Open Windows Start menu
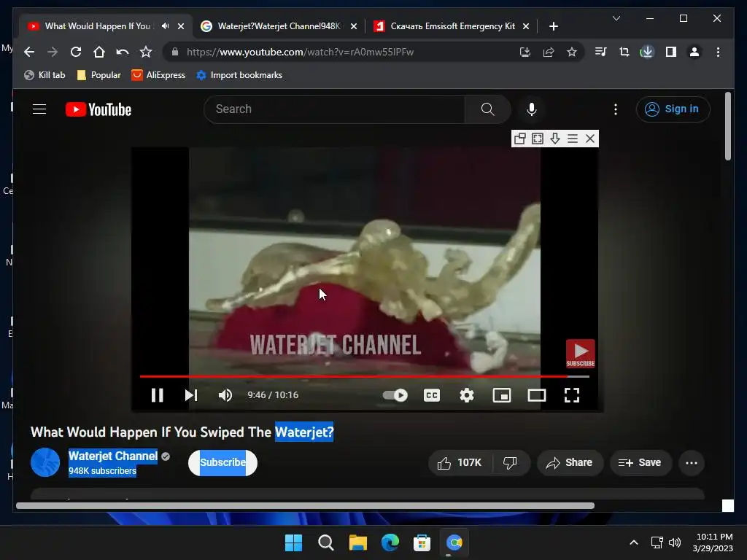Image resolution: width=747 pixels, height=560 pixels. pos(293,542)
